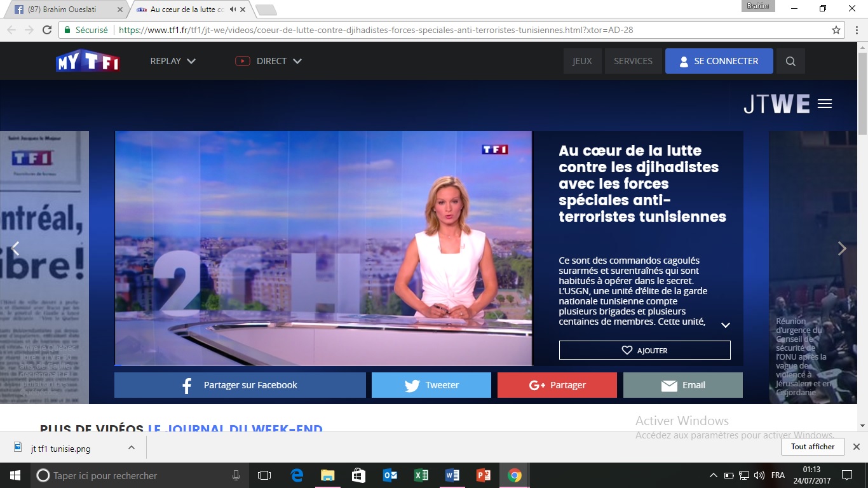Go to previous video with left arrow
The height and width of the screenshot is (488, 868).
16,248
